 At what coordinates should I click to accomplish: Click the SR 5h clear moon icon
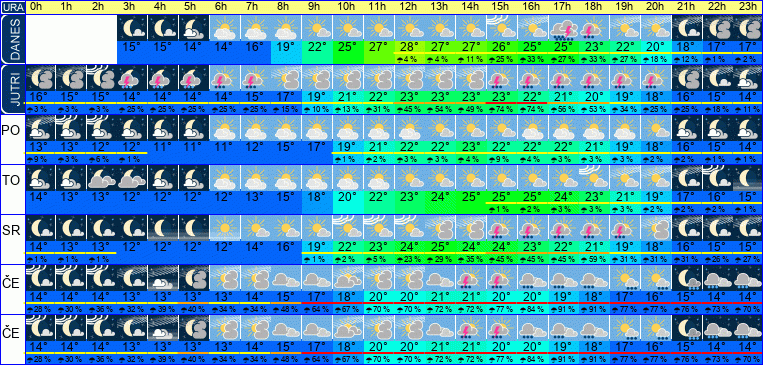pos(193,229)
